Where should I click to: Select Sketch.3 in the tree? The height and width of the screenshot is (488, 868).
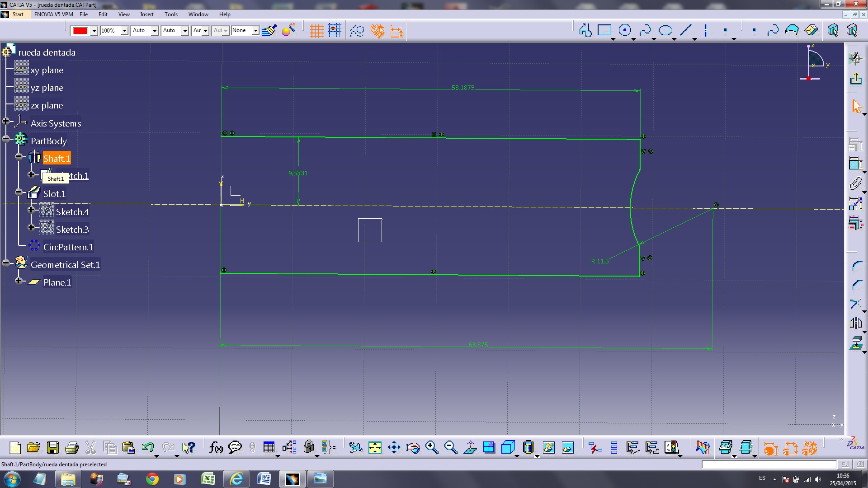point(72,230)
